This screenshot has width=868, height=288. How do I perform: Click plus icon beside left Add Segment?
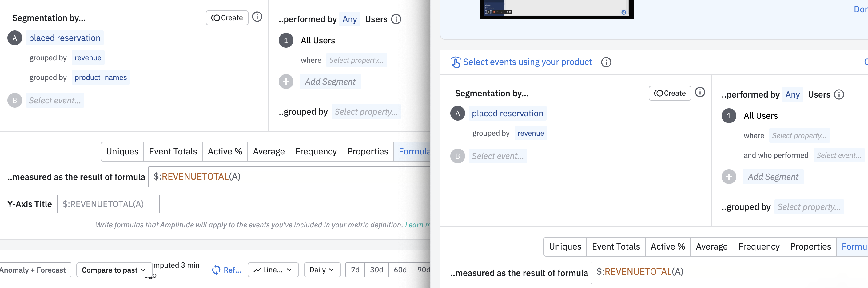point(286,82)
